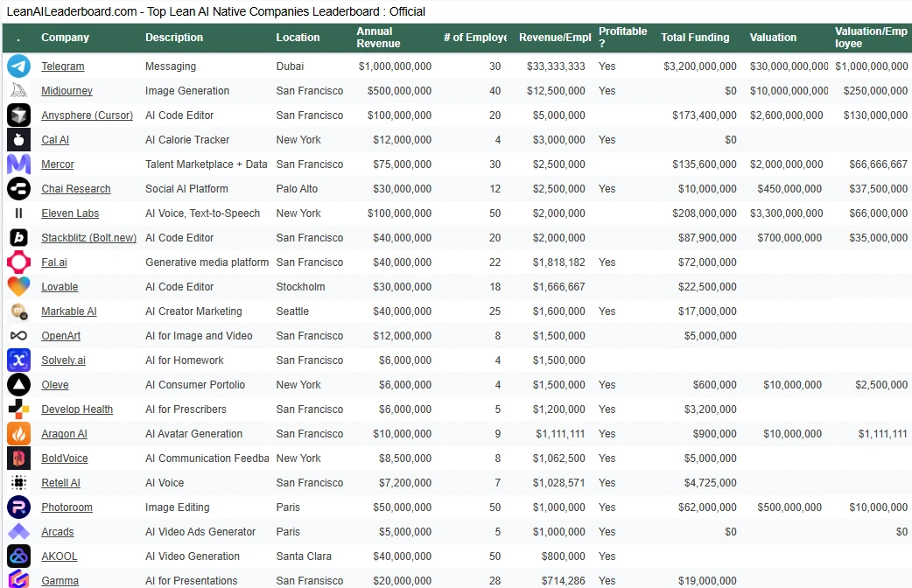Click the Aragon AI flame logo
Viewport: 912px width, 588px height.
click(x=18, y=433)
